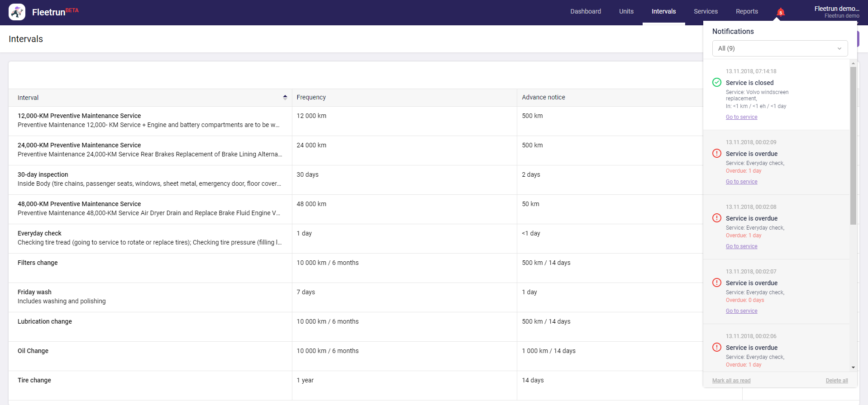
Task: Click green check icon for closed service
Action: [717, 82]
